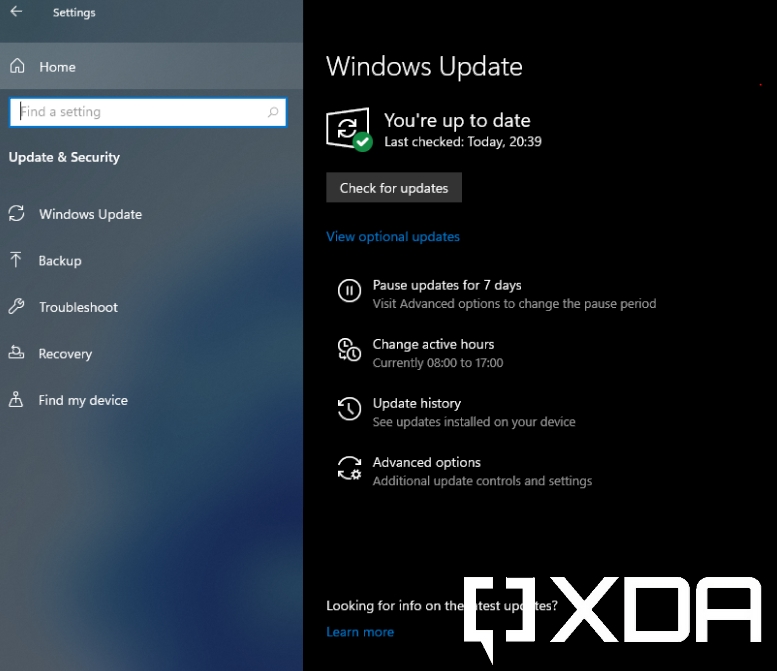Image resolution: width=777 pixels, height=671 pixels.
Task: Click the wrench icon beside Troubleshoot
Action: 16,307
